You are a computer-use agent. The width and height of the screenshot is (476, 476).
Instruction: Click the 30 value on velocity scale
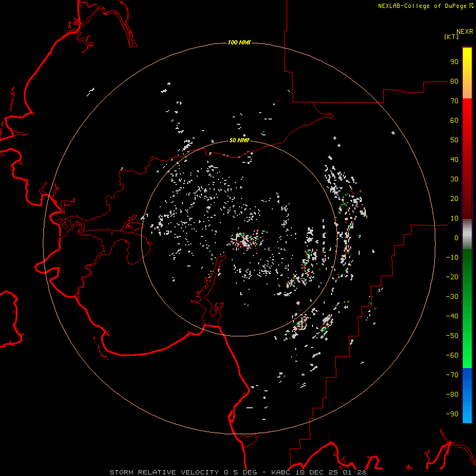(x=454, y=179)
